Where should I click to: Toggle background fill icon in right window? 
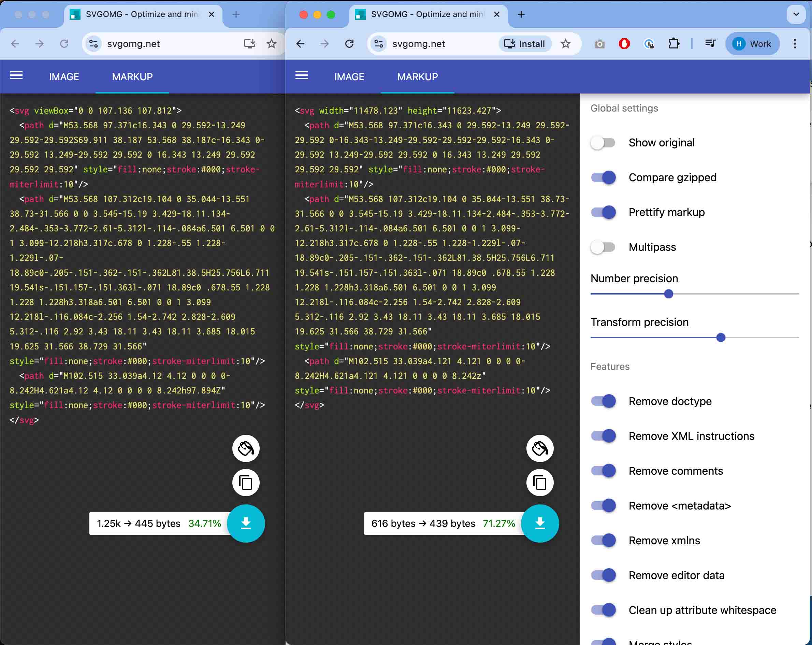click(540, 448)
